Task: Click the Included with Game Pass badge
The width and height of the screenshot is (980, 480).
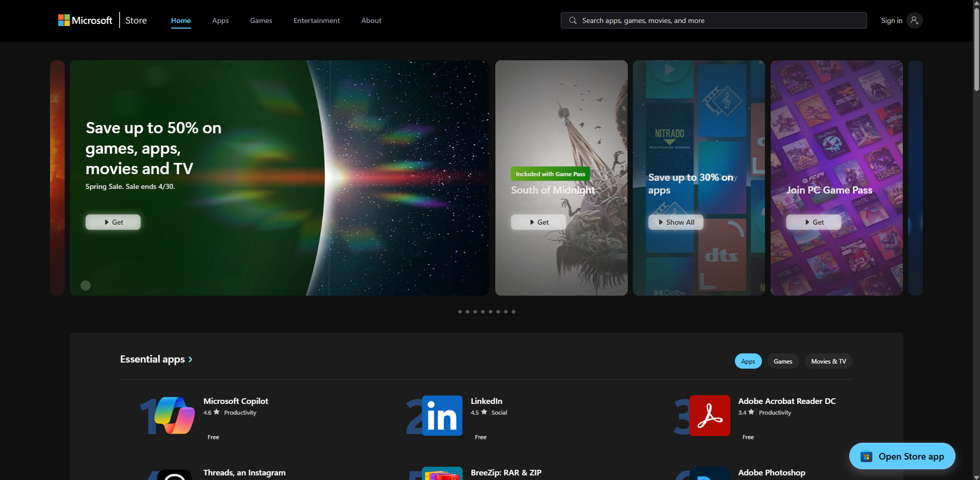Action: (x=551, y=174)
